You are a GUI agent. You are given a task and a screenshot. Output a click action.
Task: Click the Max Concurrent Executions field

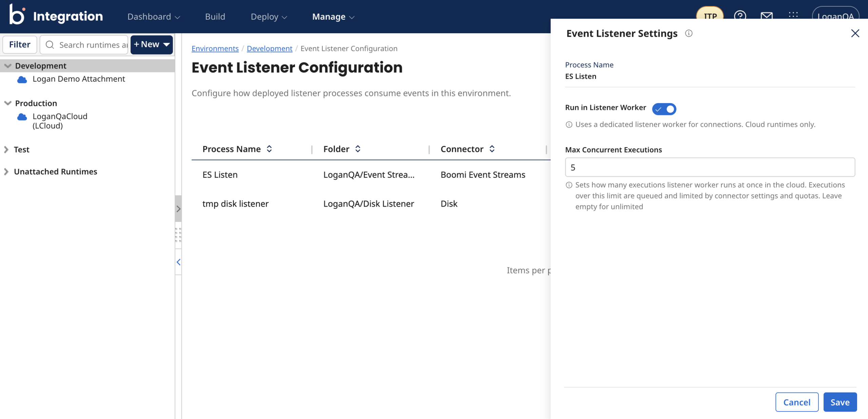(x=710, y=167)
